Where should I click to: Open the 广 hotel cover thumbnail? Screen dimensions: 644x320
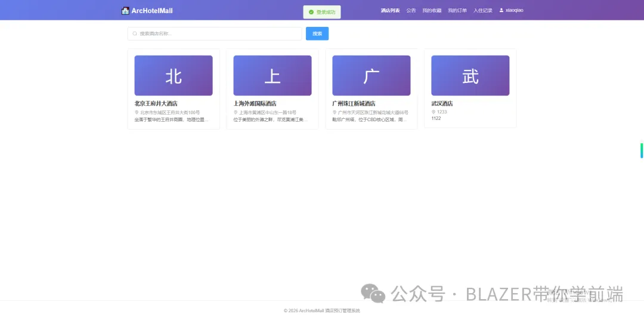(x=371, y=76)
